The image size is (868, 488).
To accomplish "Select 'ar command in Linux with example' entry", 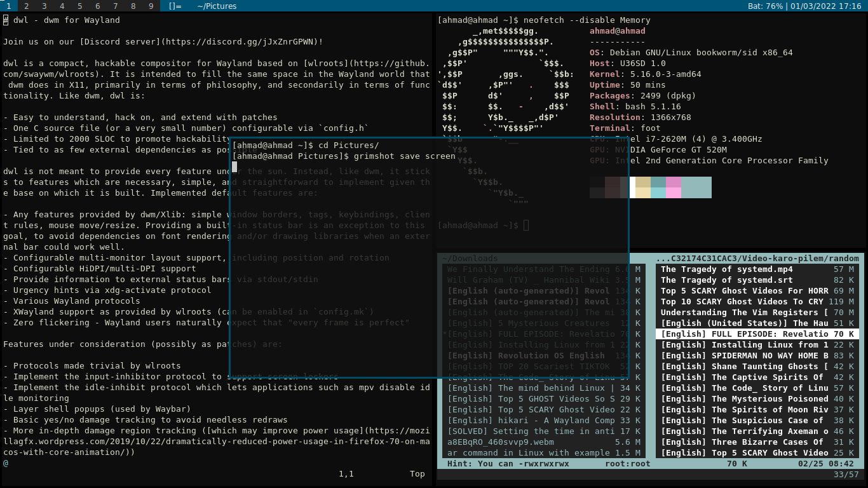I will (x=544, y=453).
